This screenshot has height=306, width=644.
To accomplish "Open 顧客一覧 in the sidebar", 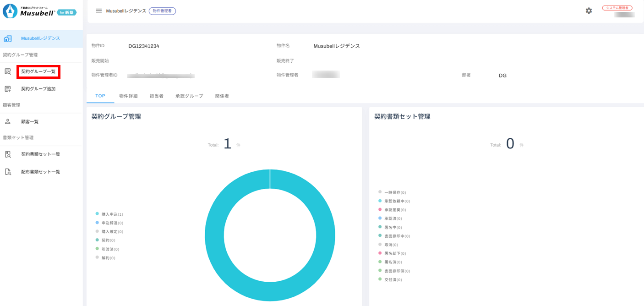I will click(x=30, y=122).
